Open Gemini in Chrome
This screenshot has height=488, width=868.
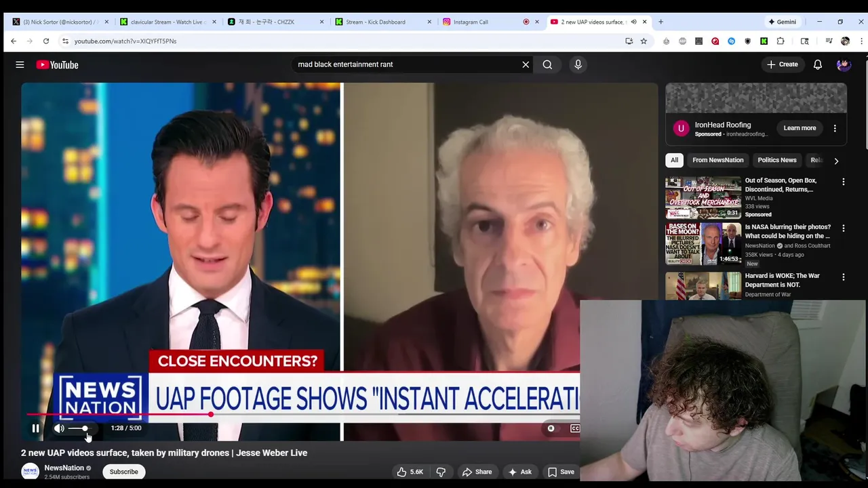783,22
